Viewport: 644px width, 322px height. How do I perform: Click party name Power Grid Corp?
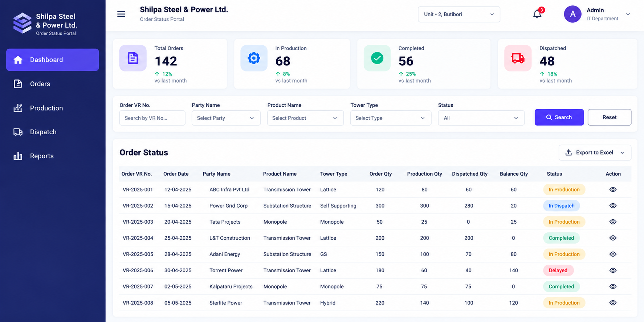228,205
